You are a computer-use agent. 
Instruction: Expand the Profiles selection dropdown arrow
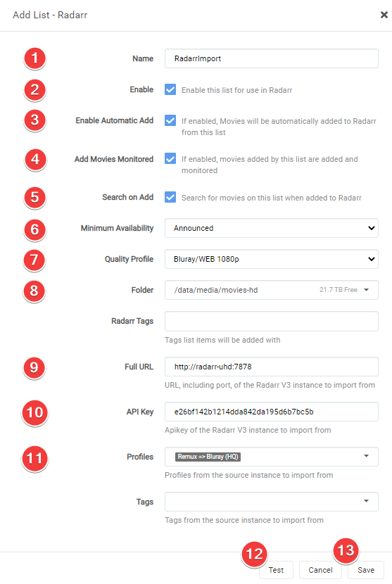click(366, 456)
